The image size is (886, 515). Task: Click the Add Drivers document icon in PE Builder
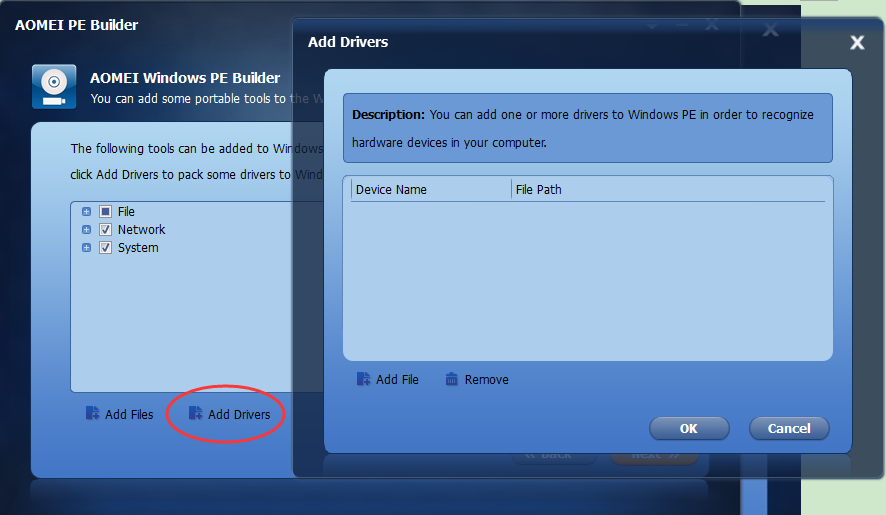tap(195, 413)
